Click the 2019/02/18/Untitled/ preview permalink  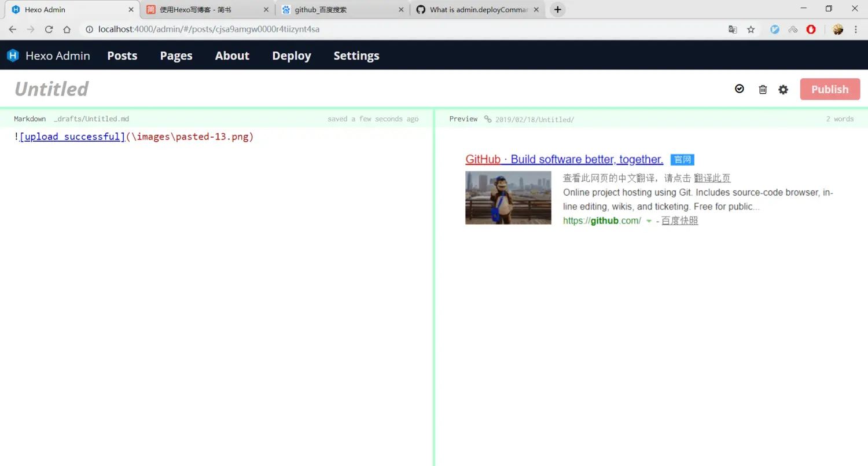point(535,119)
